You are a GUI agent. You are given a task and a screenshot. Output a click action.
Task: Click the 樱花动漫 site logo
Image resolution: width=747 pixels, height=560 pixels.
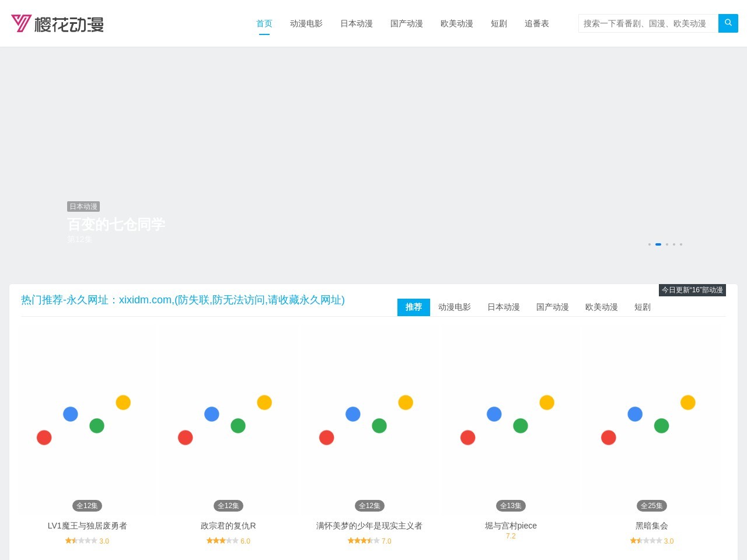[57, 23]
